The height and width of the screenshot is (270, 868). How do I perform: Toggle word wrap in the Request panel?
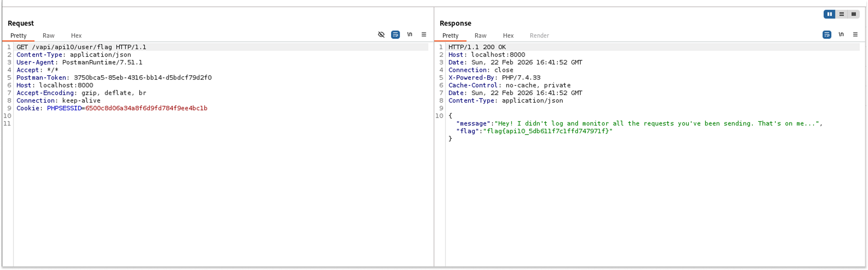click(395, 35)
